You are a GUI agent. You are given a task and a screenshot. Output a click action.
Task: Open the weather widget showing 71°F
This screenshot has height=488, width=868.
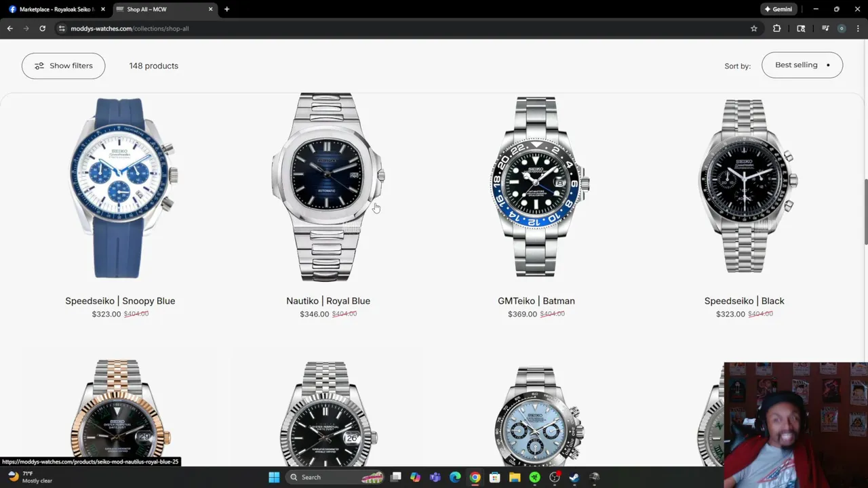31,477
